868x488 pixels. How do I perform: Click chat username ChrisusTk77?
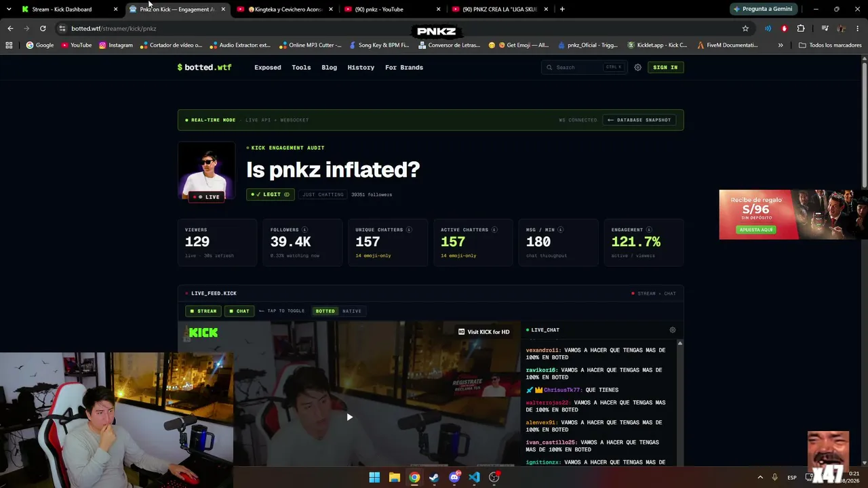[x=562, y=390]
